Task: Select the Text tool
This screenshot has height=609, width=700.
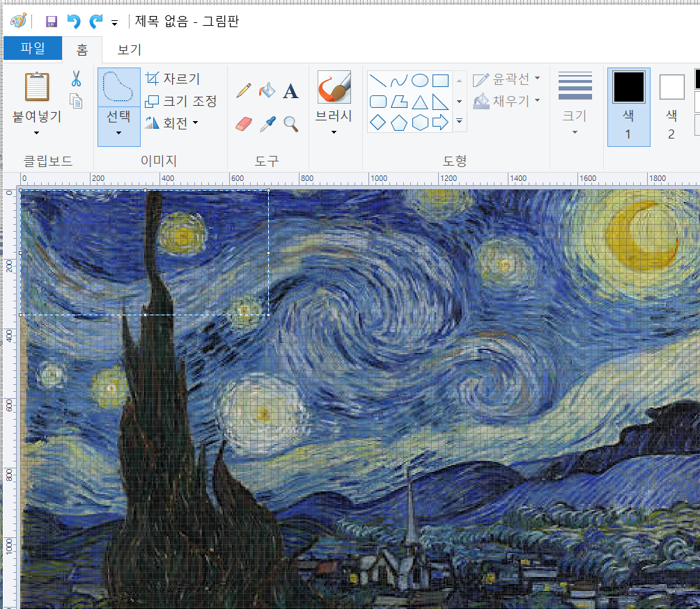Action: (x=290, y=91)
